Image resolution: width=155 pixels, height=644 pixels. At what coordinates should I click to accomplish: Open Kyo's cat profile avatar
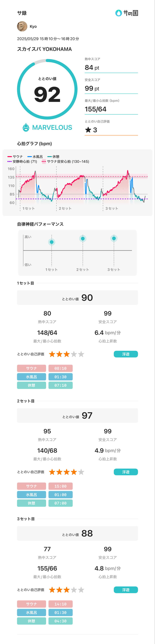[x=22, y=26]
